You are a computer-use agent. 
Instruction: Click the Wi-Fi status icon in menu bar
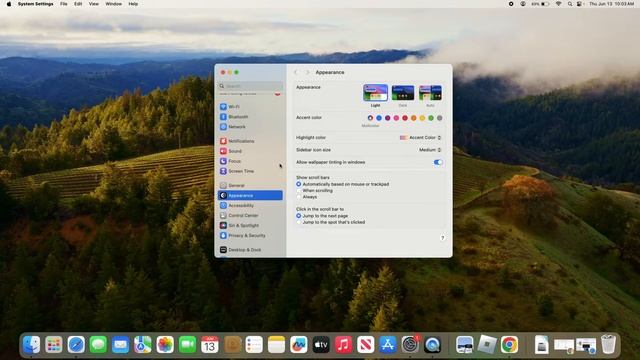558,4
